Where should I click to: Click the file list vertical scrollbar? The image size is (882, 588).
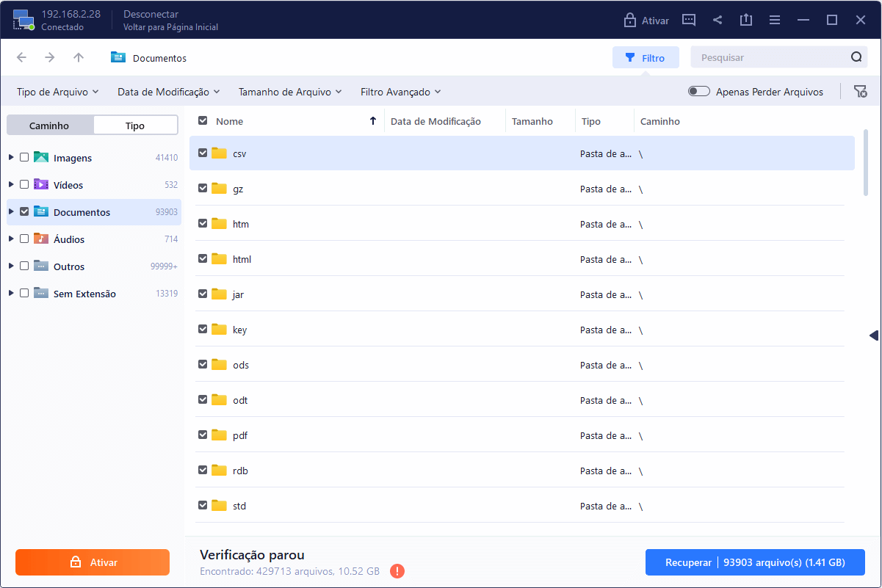click(x=867, y=163)
